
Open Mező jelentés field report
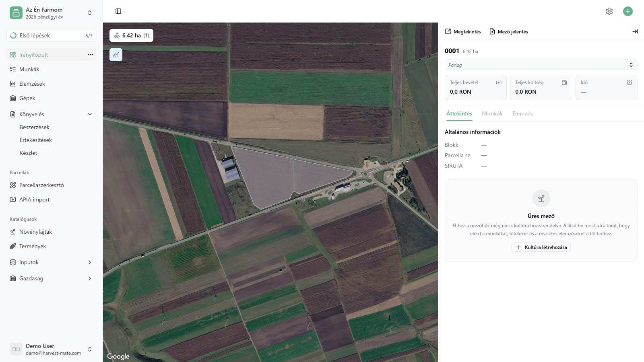(x=509, y=31)
